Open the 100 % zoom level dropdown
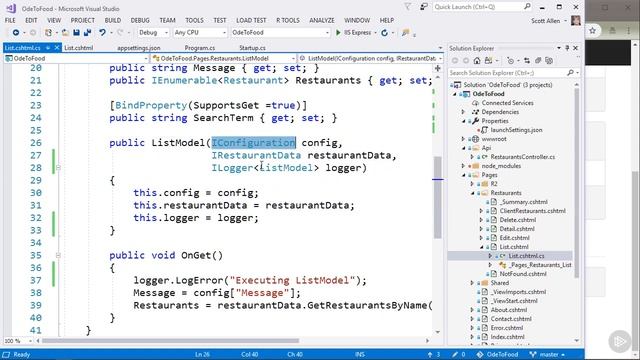Screen dimensions: 640x360 point(18,341)
